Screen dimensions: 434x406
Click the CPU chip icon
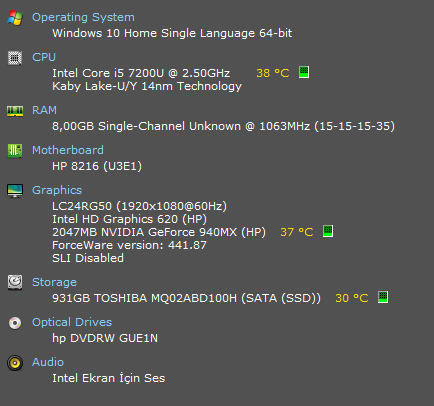pyautogui.click(x=15, y=58)
